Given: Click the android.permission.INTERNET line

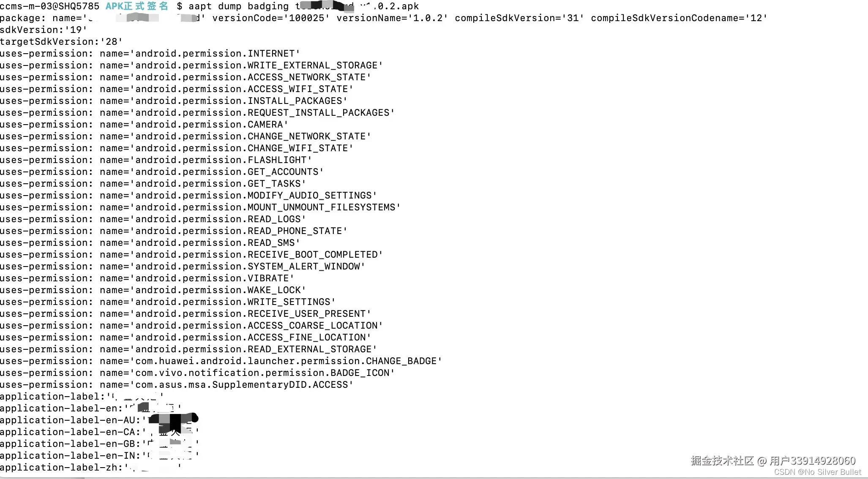Looking at the screenshot, I should 150,54.
